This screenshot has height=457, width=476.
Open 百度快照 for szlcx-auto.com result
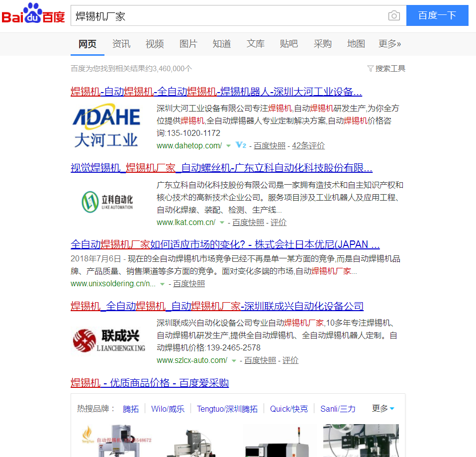(260, 360)
